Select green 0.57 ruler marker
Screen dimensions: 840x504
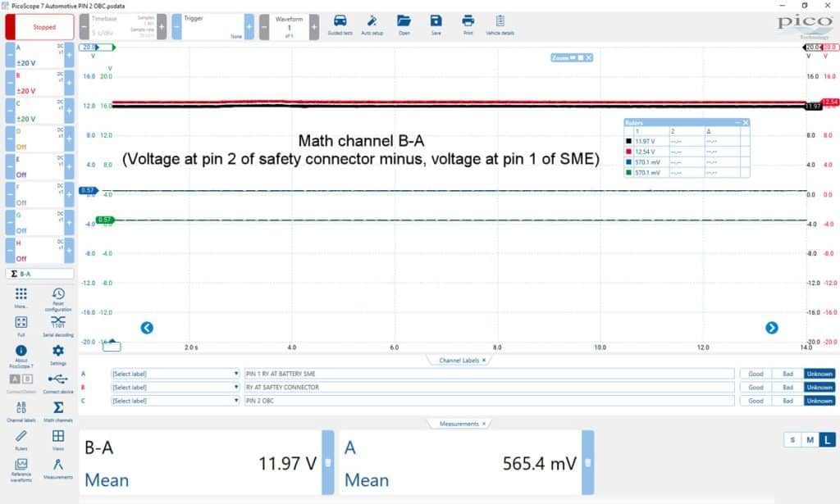[x=106, y=220]
